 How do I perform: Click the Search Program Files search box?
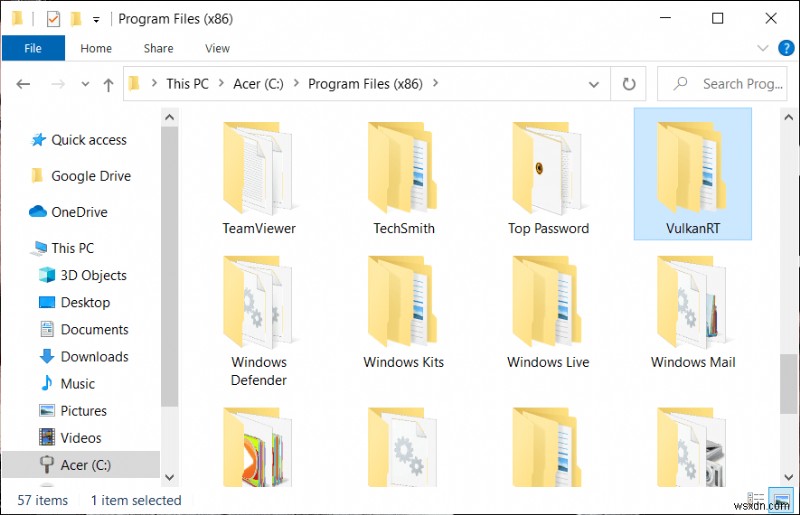coord(722,84)
